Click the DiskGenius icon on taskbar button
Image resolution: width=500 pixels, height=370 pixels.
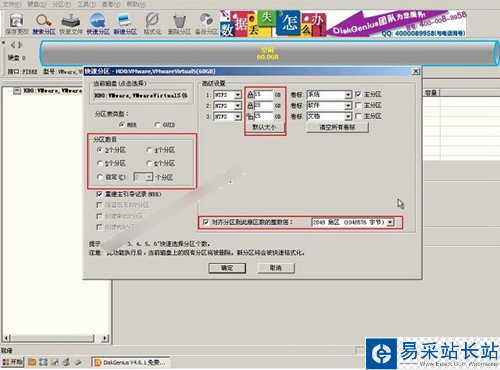click(98, 362)
